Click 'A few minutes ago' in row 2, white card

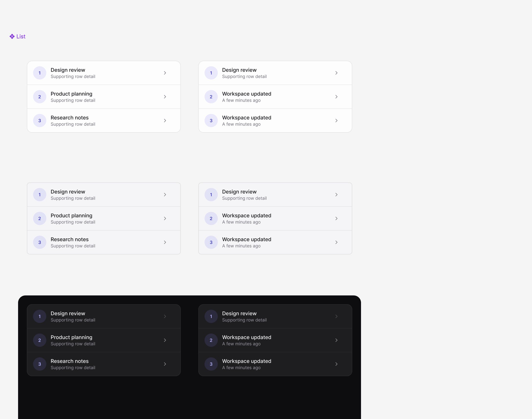[x=241, y=100]
